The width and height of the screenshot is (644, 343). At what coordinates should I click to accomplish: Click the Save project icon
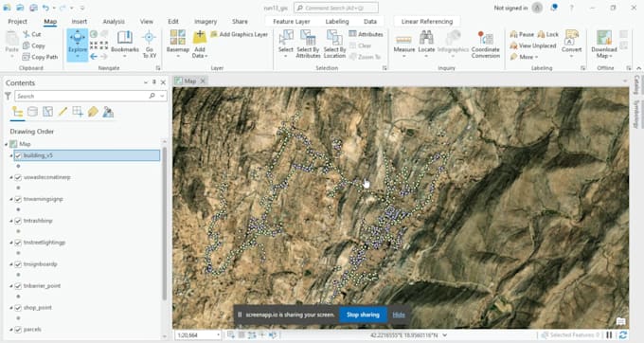(33, 8)
